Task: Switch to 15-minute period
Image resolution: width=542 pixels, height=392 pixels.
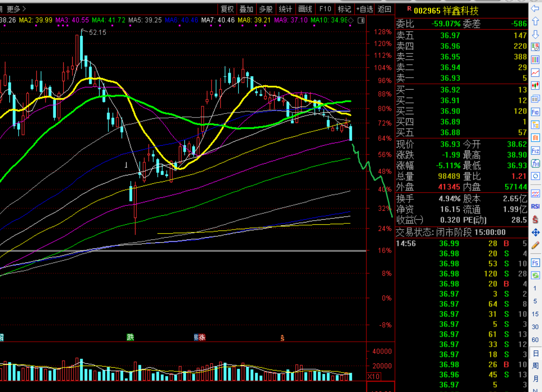Action: click(535, 314)
